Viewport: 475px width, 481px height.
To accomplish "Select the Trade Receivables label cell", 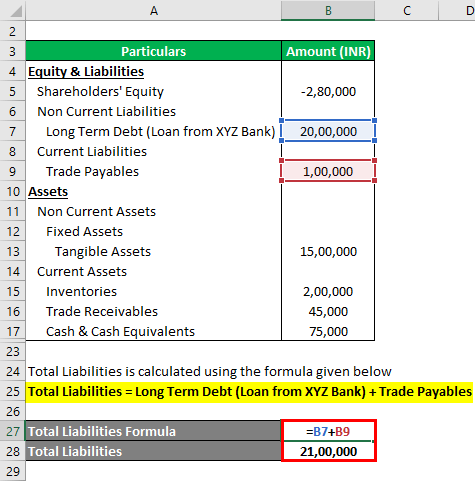I will [x=153, y=311].
